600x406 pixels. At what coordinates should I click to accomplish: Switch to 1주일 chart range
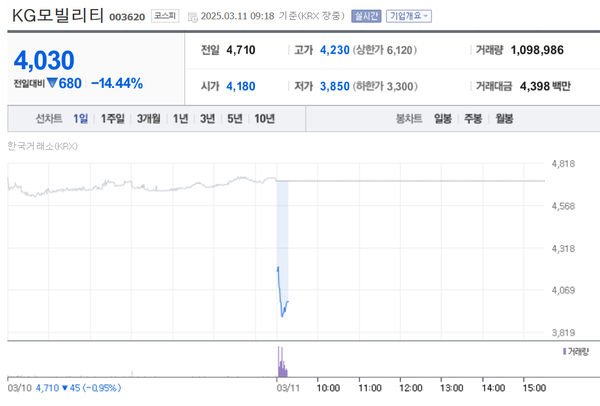112,119
